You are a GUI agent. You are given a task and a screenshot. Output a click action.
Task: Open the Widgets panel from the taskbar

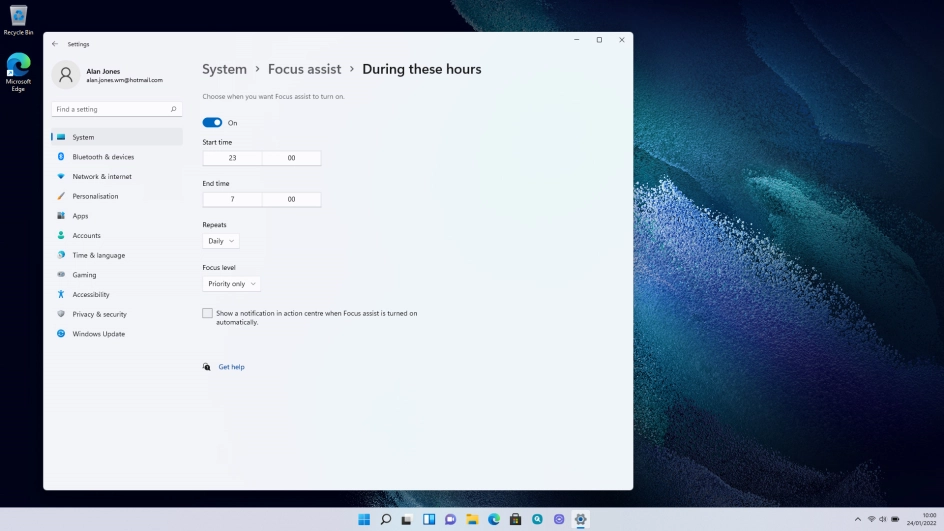click(429, 519)
